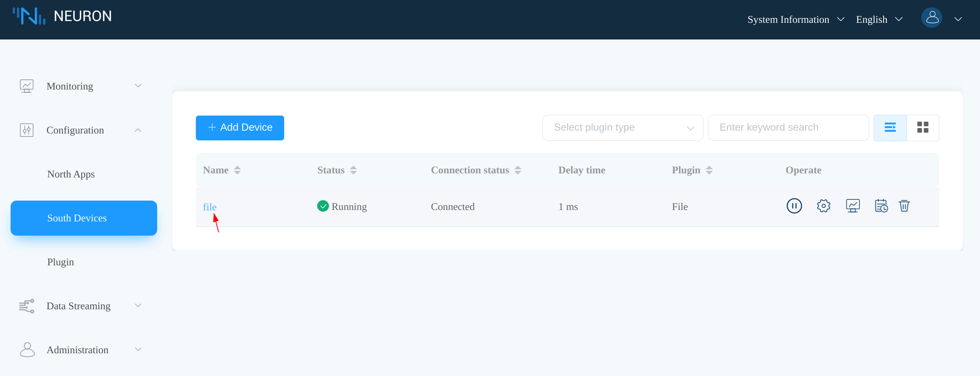
Task: Delete the file device
Action: click(x=904, y=206)
